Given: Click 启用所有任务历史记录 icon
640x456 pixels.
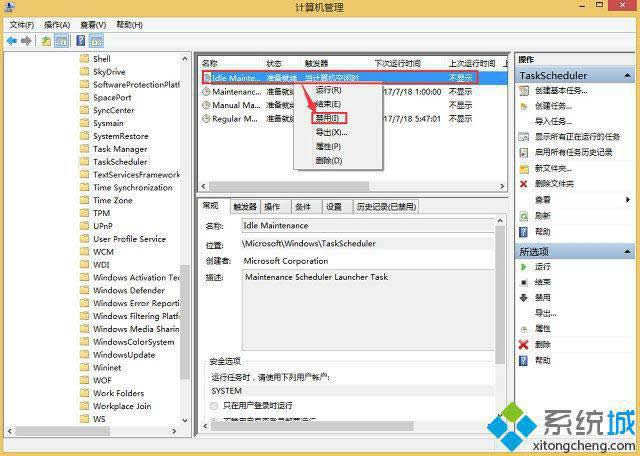Looking at the screenshot, I should pos(524,152).
